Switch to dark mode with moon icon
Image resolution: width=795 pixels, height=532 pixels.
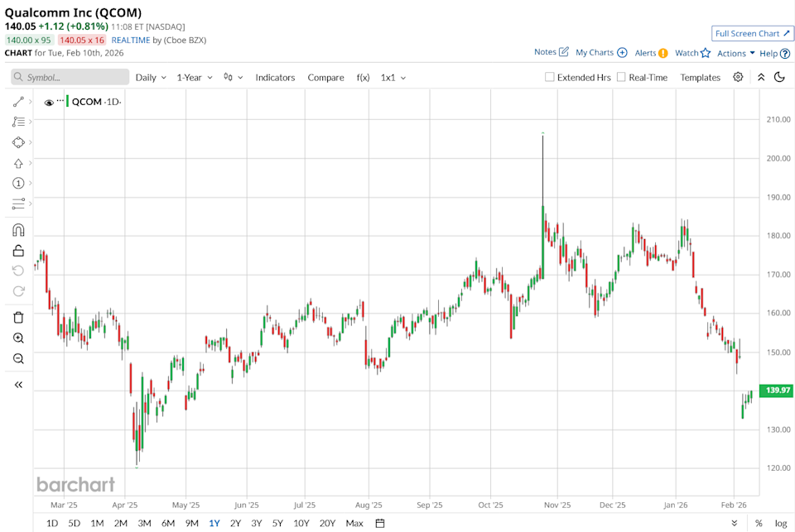click(x=779, y=77)
